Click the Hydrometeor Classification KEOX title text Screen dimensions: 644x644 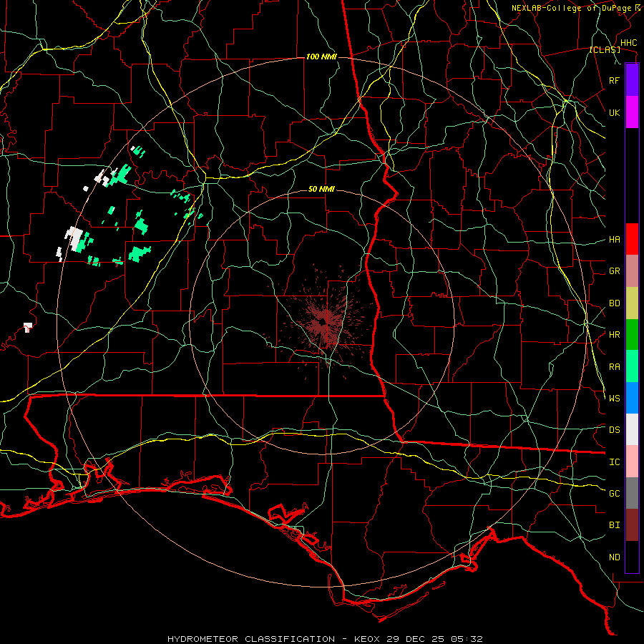pyautogui.click(x=325, y=639)
